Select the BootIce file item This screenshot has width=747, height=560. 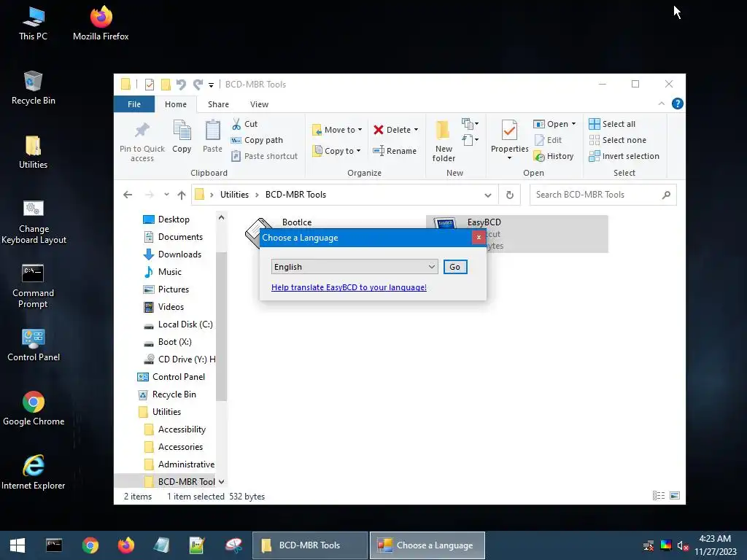point(296,222)
